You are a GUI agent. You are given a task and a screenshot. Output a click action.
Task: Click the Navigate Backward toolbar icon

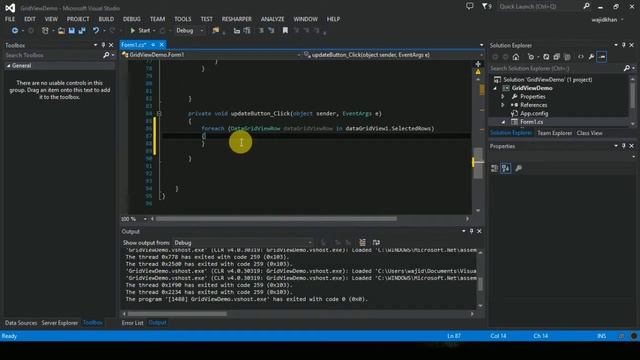(15, 31)
